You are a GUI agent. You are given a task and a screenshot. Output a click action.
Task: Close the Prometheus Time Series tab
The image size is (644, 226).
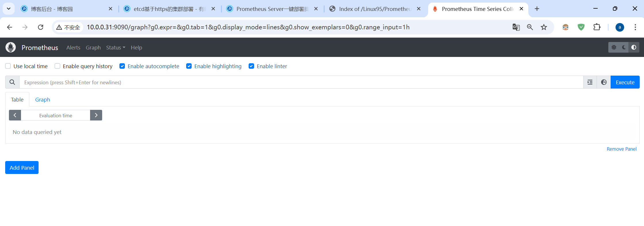pos(521,9)
